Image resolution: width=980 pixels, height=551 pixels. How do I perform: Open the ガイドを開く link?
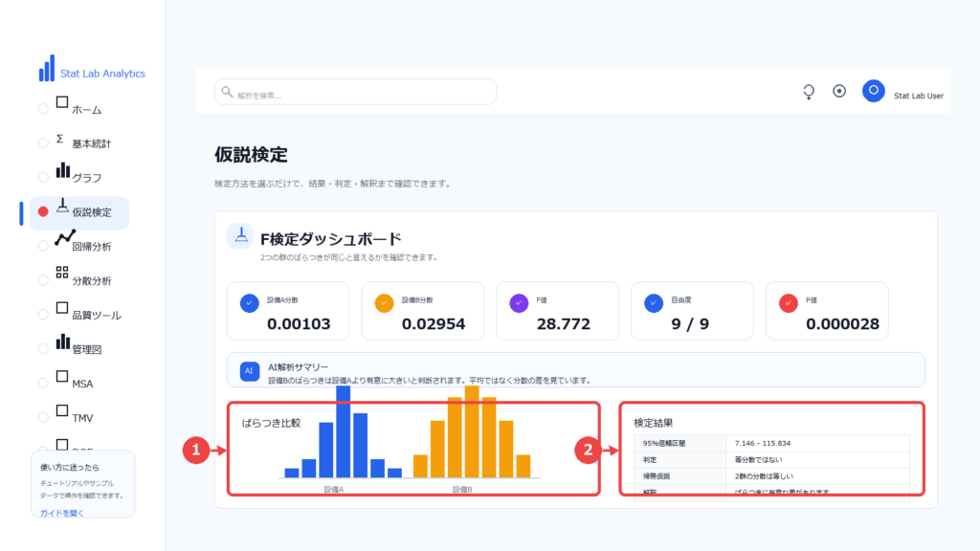coord(62,514)
